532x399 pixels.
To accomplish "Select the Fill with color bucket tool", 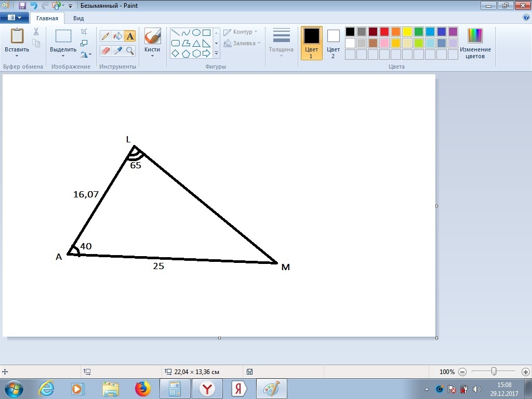I will [118, 36].
